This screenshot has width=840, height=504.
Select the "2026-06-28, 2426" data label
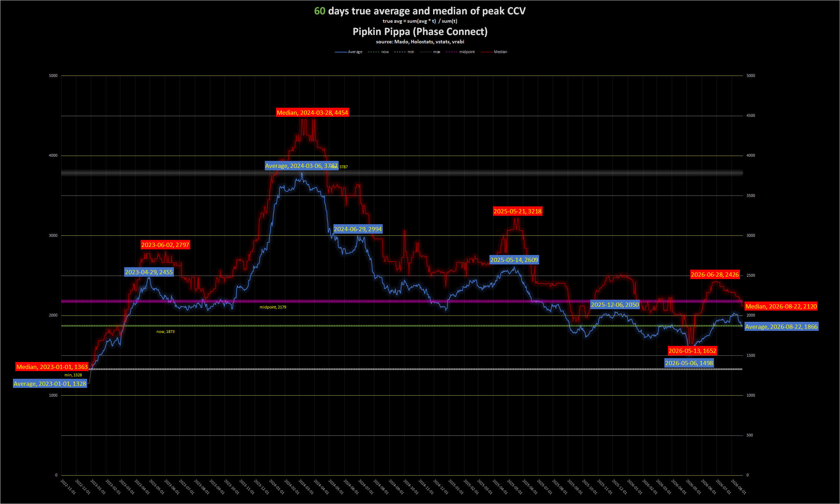[715, 275]
